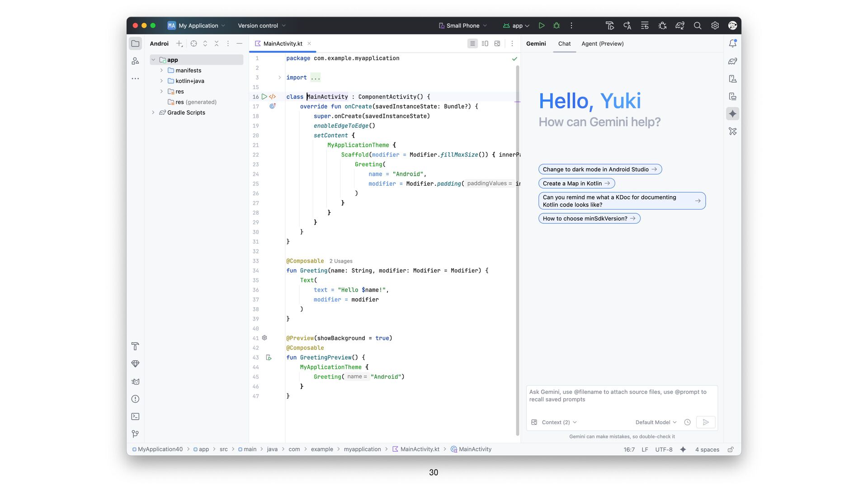
Task: Open the App Quality Insights diamond icon
Action: point(135,364)
